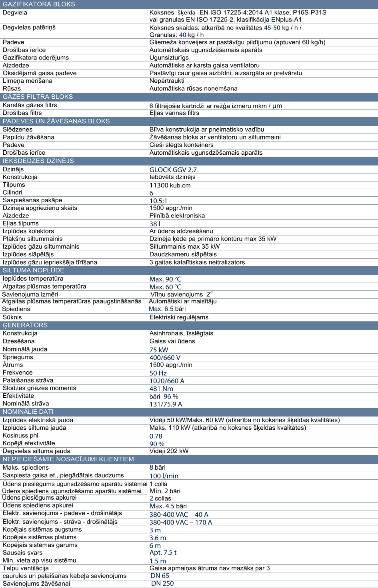Select the '50 Hz' frequency value

pos(158,373)
